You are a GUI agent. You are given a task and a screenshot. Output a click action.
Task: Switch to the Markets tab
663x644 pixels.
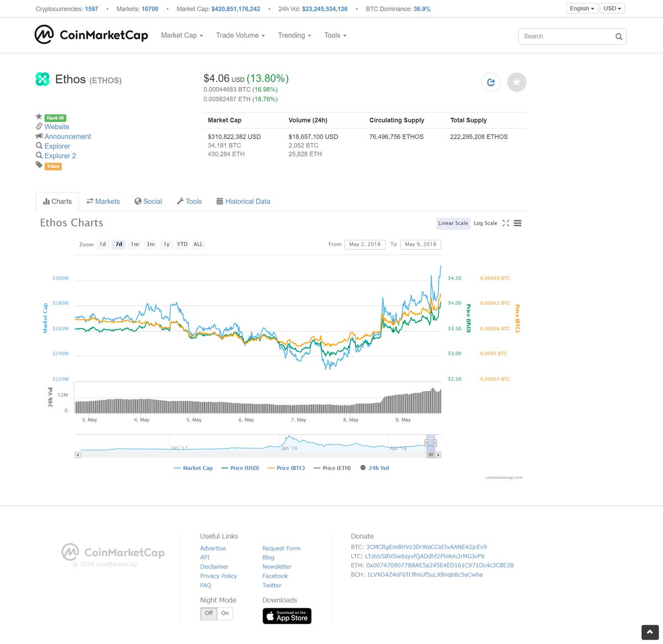tap(103, 202)
